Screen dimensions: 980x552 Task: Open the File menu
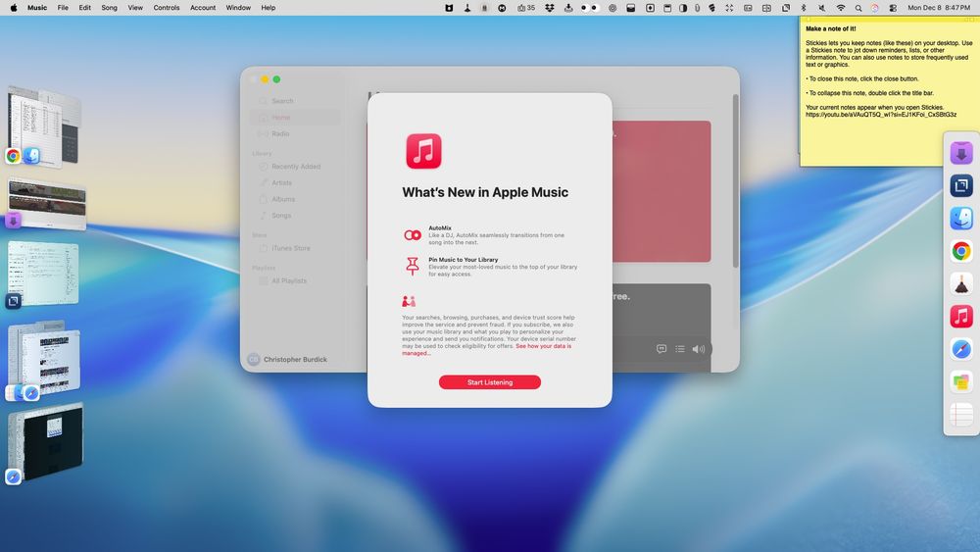63,8
